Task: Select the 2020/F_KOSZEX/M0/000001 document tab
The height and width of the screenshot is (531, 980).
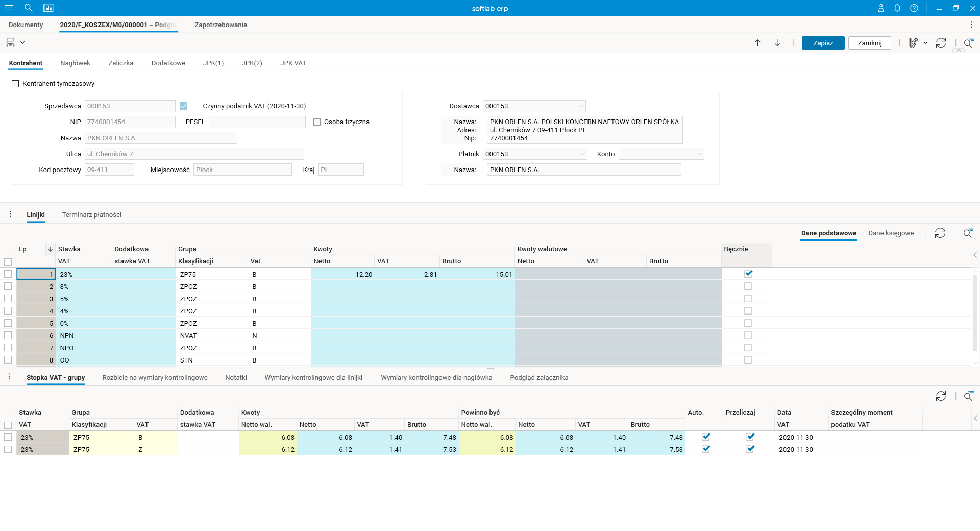Action: [x=118, y=25]
